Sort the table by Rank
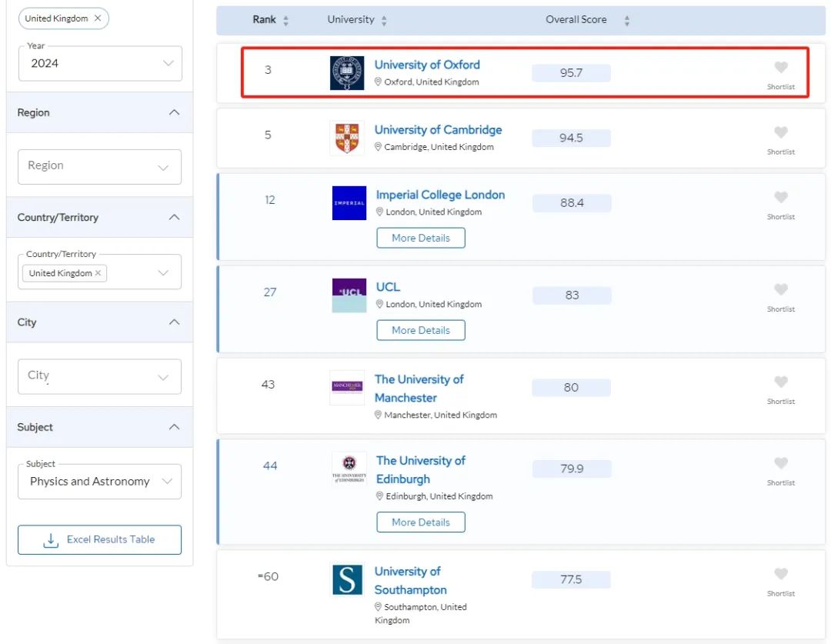The height and width of the screenshot is (644, 831). 285,20
